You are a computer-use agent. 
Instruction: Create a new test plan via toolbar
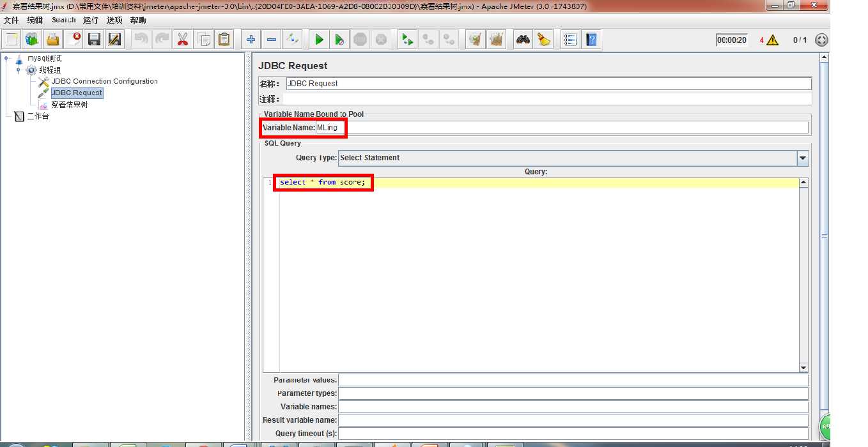click(12, 40)
